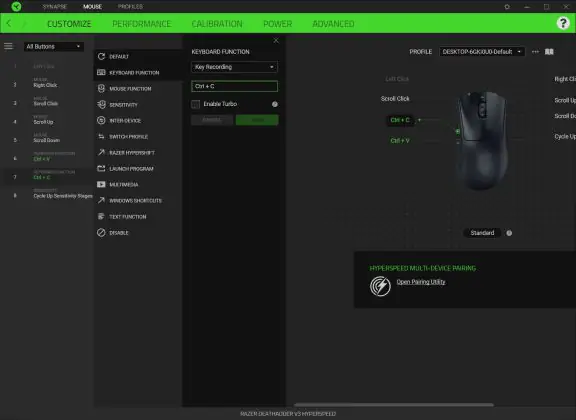
Task: Open the profile more-options ellipsis
Action: pos(535,52)
